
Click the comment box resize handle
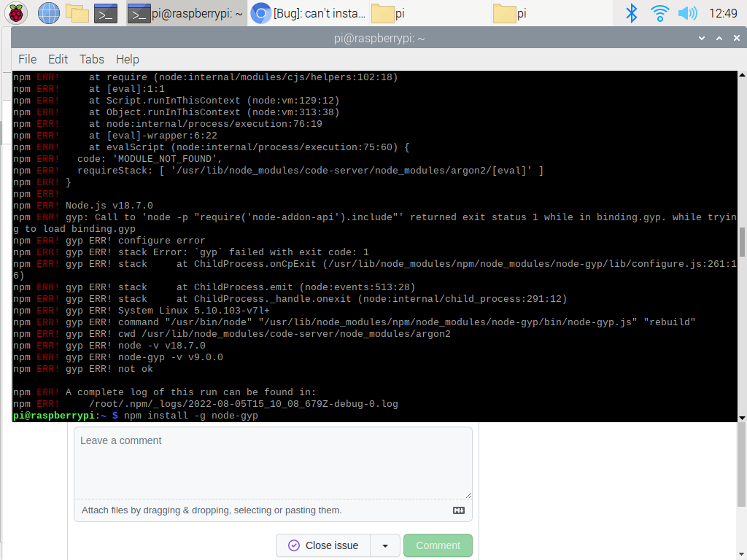[469, 496]
